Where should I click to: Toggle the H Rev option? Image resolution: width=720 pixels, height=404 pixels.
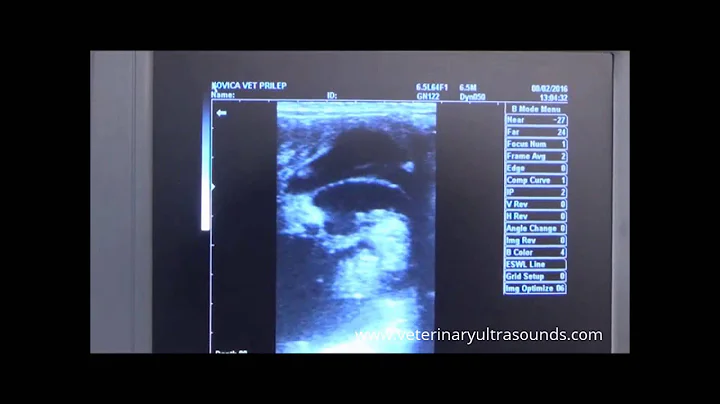tap(536, 216)
